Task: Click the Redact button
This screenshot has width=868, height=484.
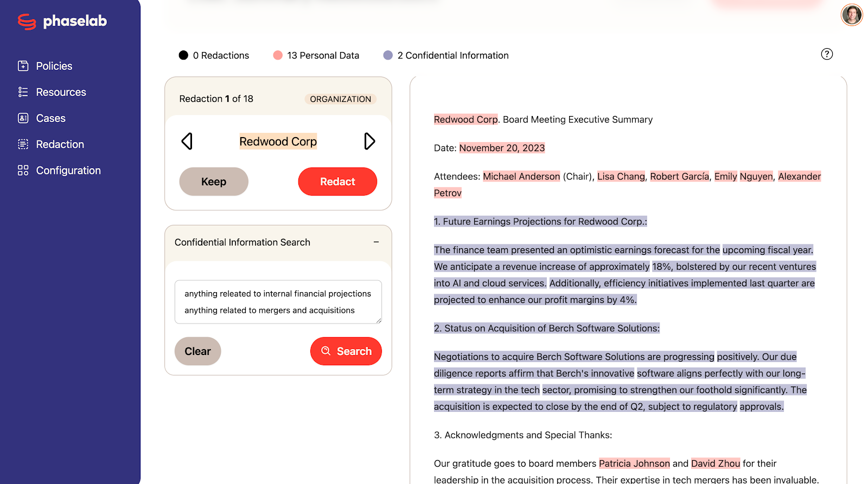Action: click(337, 182)
